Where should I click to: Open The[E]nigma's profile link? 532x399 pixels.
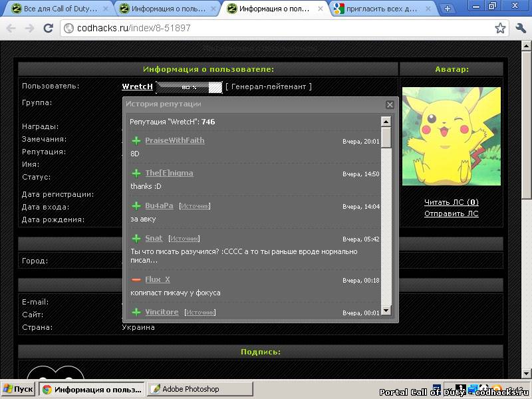(170, 173)
